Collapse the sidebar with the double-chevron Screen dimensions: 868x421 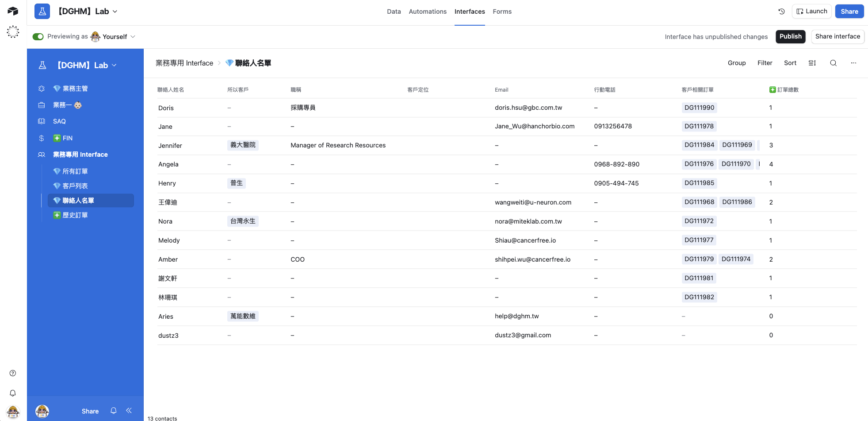pyautogui.click(x=129, y=411)
